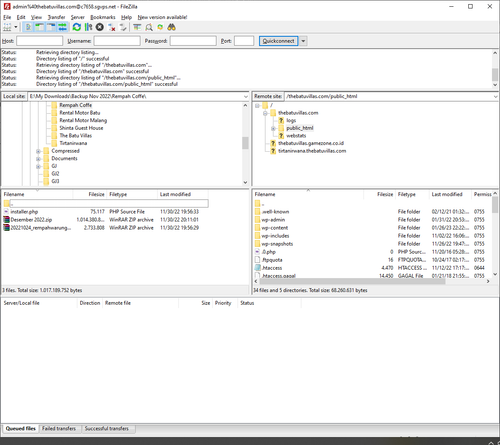This screenshot has width=500, height=445.
Task: Sort remote list by Filesize column
Action: 379,194
